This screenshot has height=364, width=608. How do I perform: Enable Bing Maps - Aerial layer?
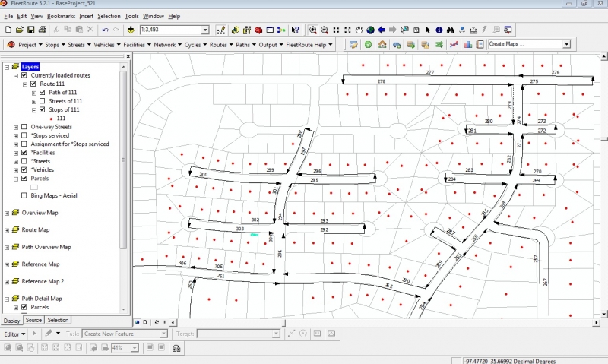pyautogui.click(x=24, y=195)
